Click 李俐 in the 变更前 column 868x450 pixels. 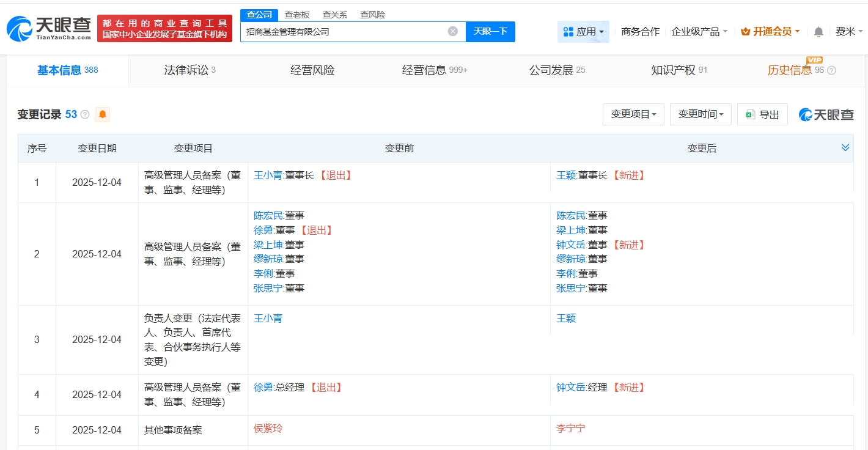(263, 274)
